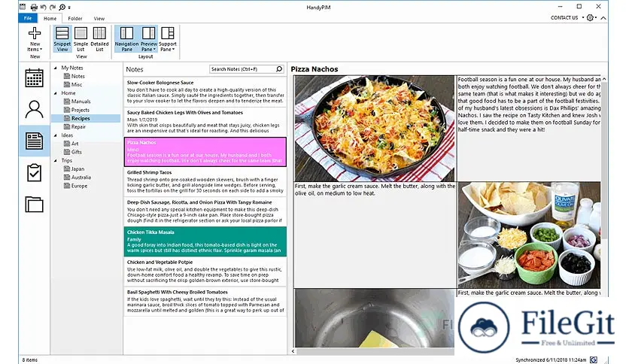Image resolution: width=629 pixels, height=364 pixels.
Task: Collapse the ribbon with the chevron
Action: [x=603, y=18]
